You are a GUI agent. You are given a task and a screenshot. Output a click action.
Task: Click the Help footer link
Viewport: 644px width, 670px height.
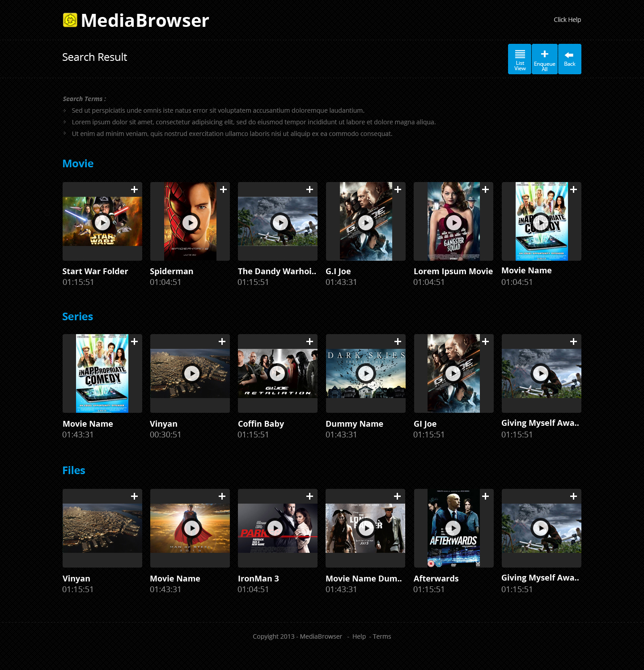click(359, 636)
